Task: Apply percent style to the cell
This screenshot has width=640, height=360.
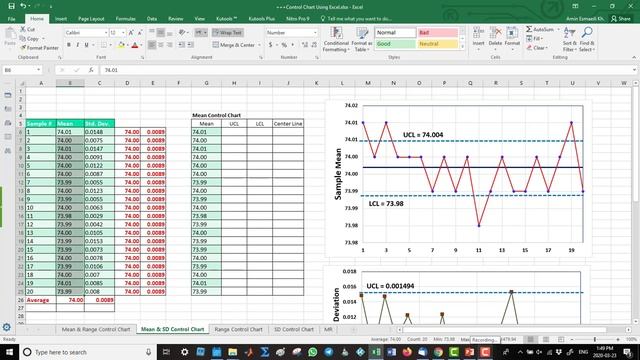Action: click(284, 45)
